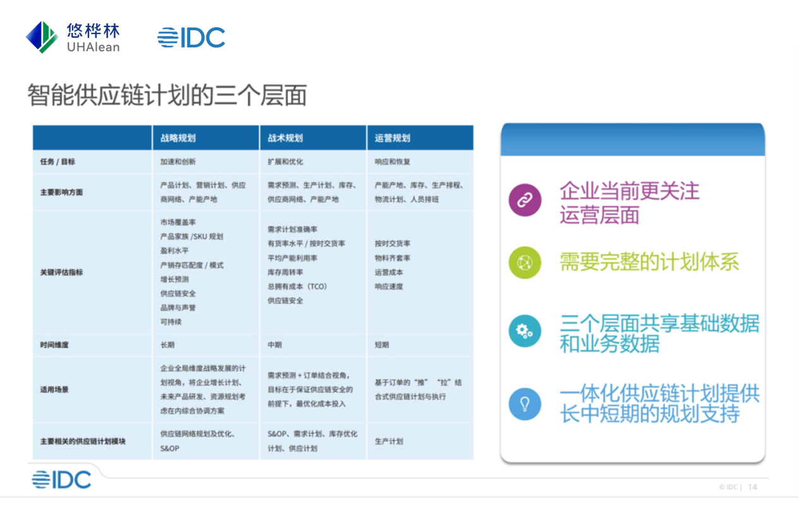Click the green globe network icon

coord(525,263)
